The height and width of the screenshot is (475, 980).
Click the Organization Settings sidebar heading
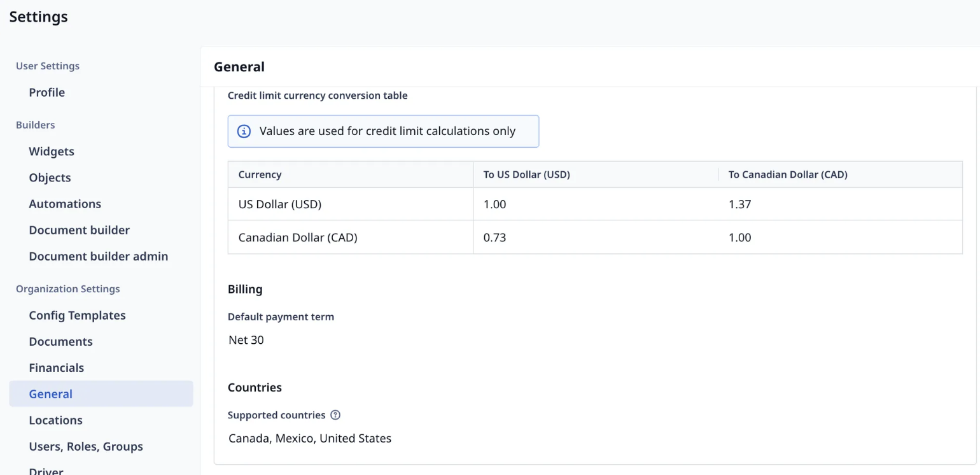pyautogui.click(x=68, y=289)
